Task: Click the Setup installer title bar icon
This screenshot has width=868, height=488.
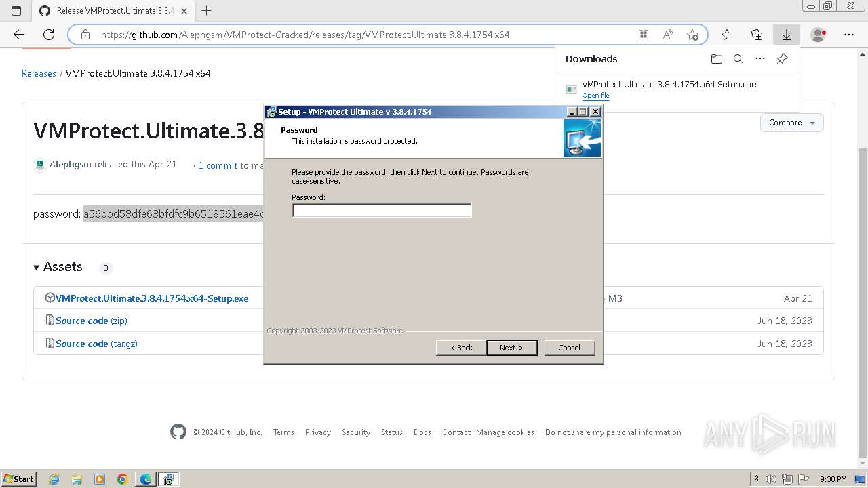Action: coord(271,112)
